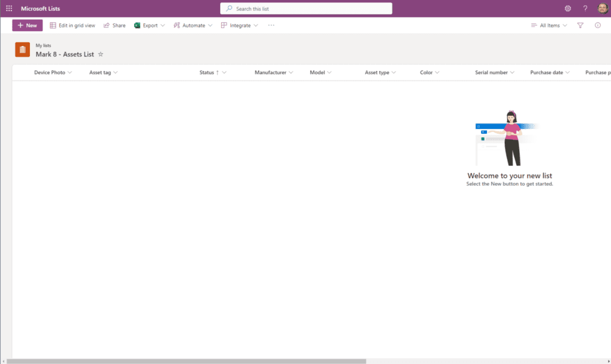Open the Manufacturer column header menu
Screen dimensions: 611x364
pyautogui.click(x=274, y=72)
